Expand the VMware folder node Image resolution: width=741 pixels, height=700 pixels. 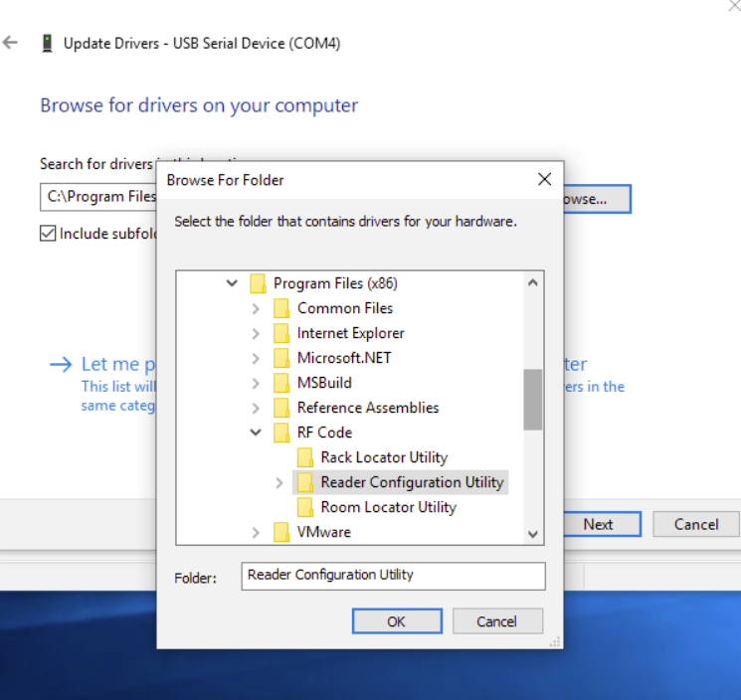256,532
